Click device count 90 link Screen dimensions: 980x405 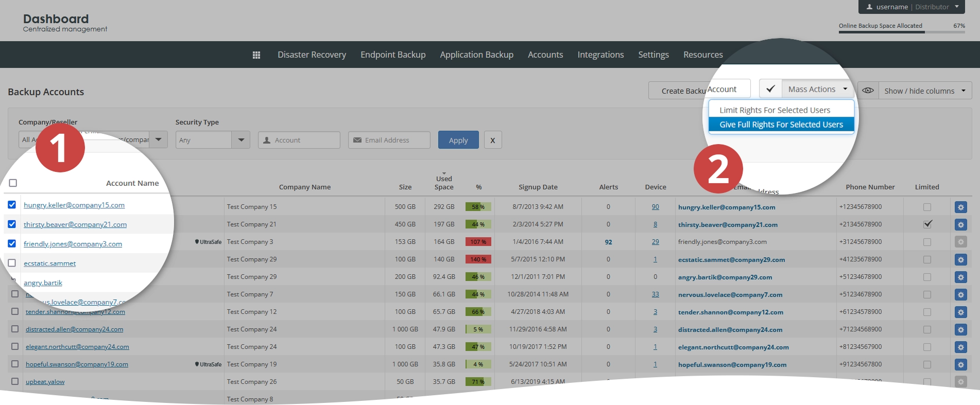(655, 207)
